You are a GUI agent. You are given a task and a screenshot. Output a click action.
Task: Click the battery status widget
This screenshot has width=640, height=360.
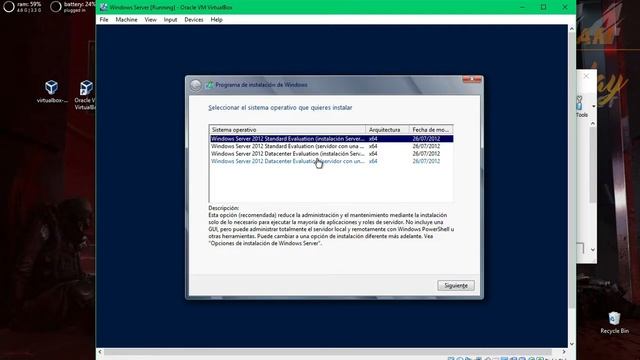73,7
